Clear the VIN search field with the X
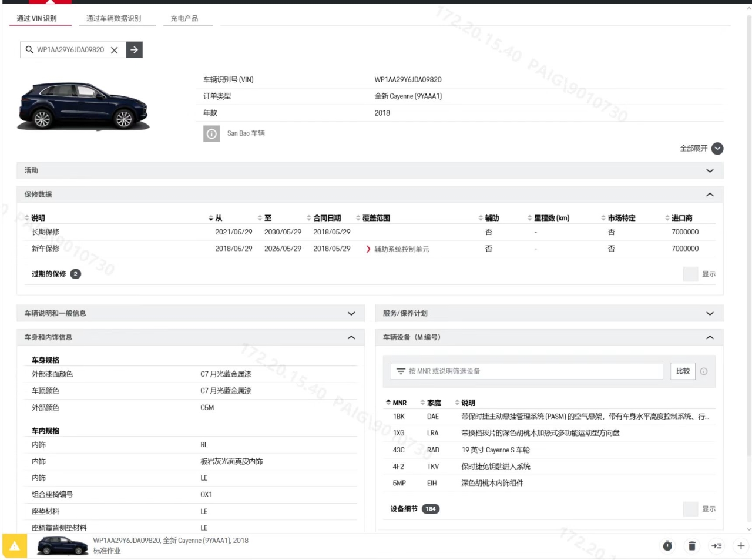The width and height of the screenshot is (752, 560). (115, 50)
